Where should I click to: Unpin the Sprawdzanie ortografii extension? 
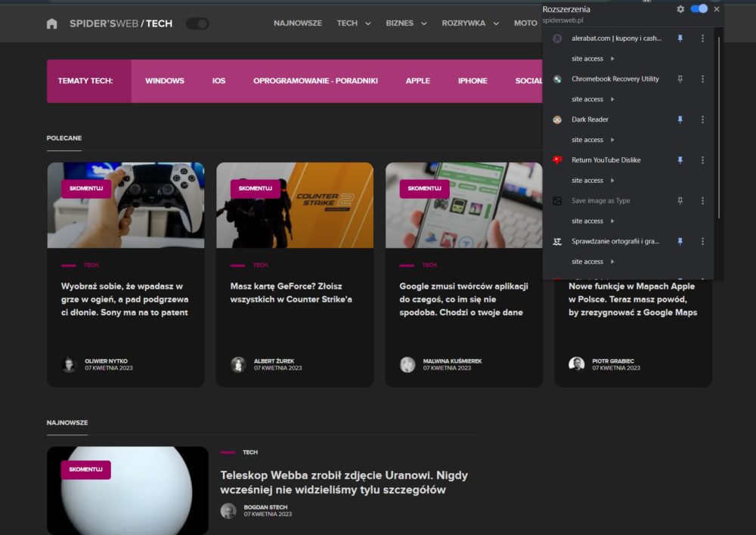(x=680, y=241)
